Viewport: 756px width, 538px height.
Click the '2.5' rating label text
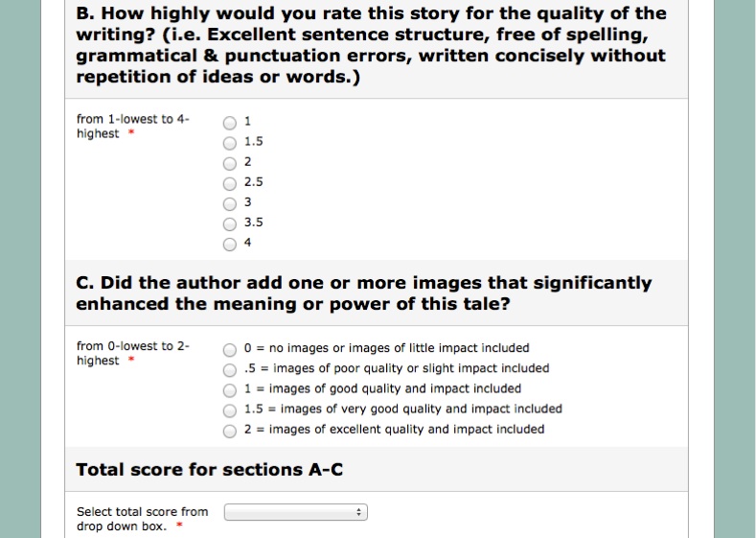pos(254,181)
